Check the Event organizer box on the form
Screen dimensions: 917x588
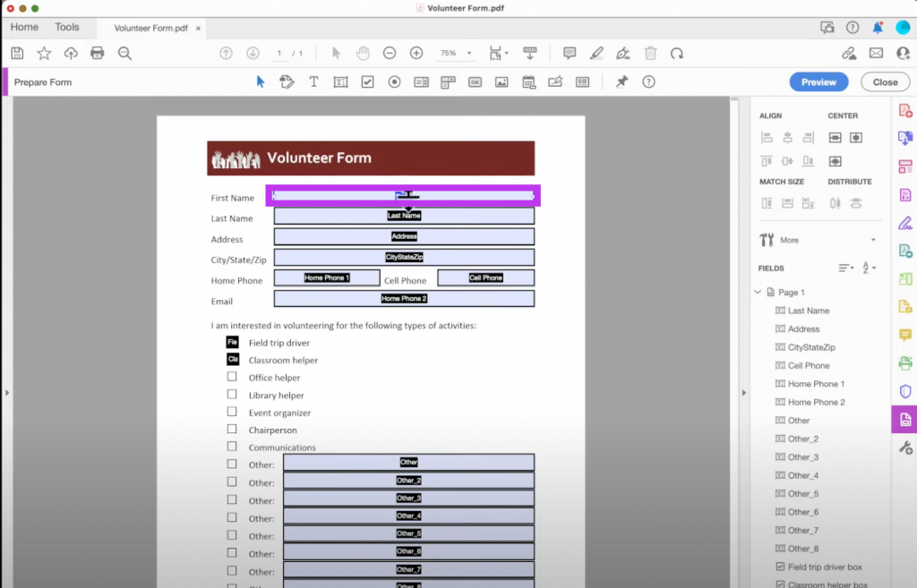[230, 412]
